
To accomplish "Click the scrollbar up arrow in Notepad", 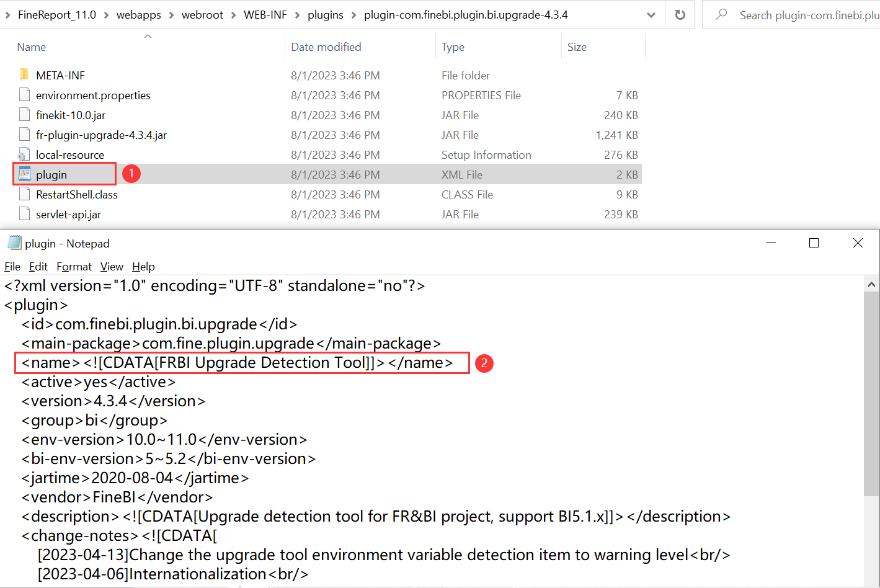I will pos(871,283).
